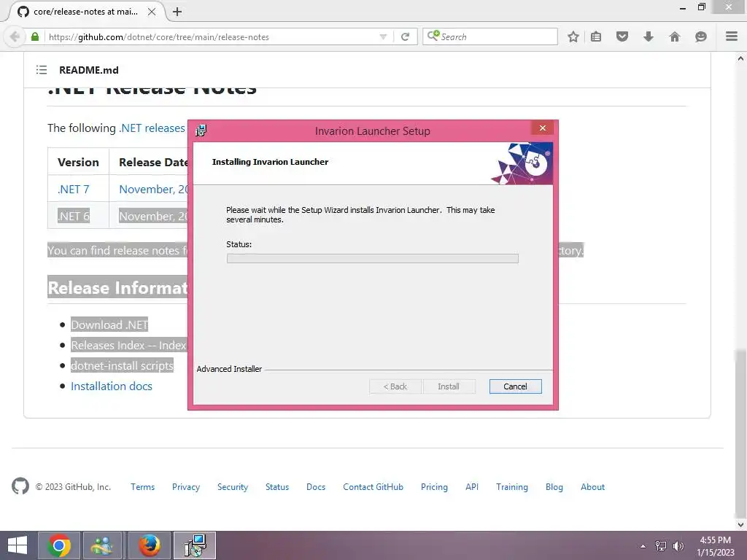This screenshot has width=747, height=560.
Task: Click the installation status progress bar
Action: 373,258
